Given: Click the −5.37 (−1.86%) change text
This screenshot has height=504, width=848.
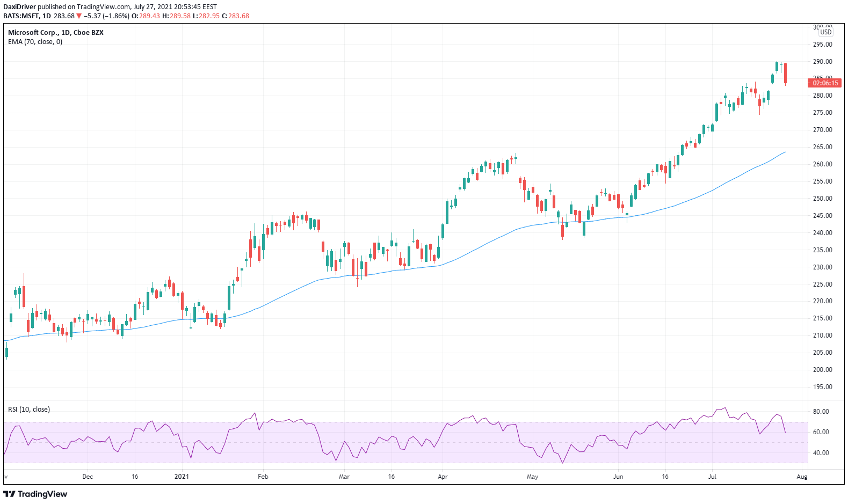Looking at the screenshot, I should (x=107, y=16).
